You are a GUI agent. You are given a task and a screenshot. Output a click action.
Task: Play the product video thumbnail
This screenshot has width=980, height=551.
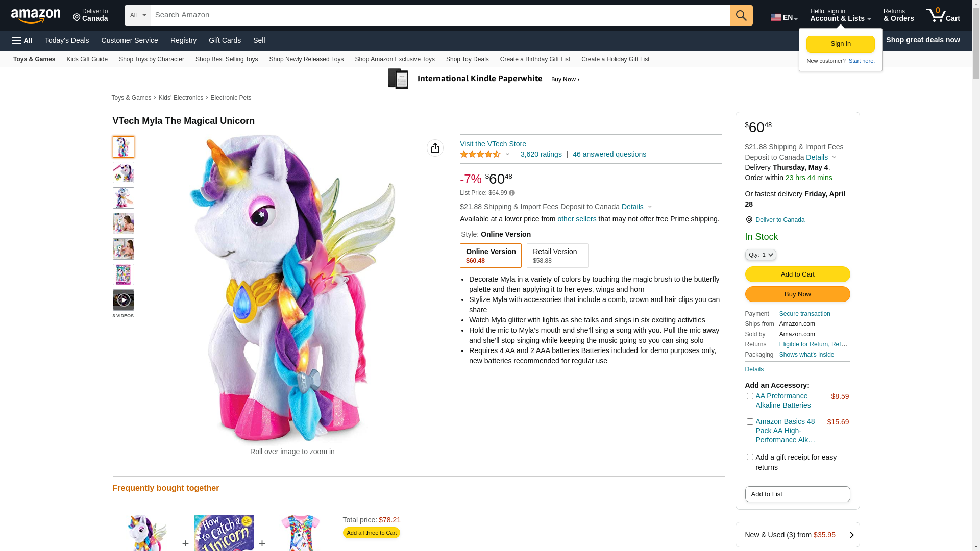pyautogui.click(x=124, y=300)
